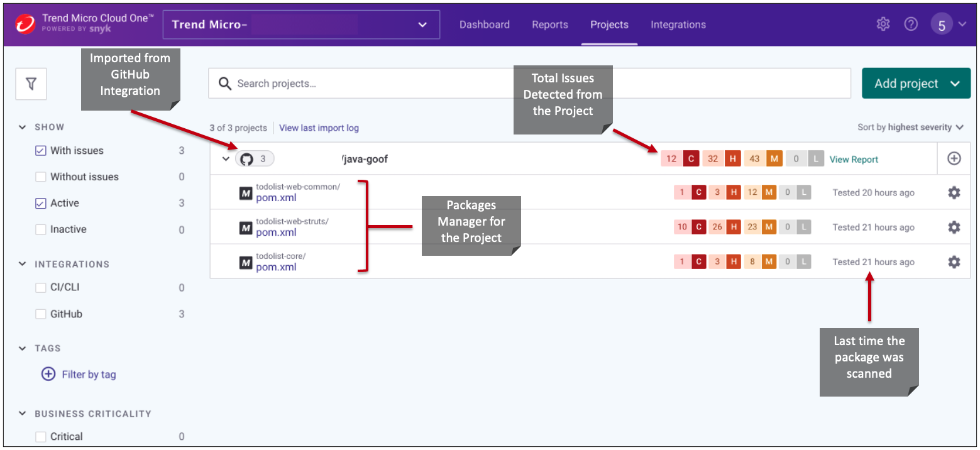Click high badge on todolist-web-struts row
Viewport: 980px width, 450px height.
point(725,228)
